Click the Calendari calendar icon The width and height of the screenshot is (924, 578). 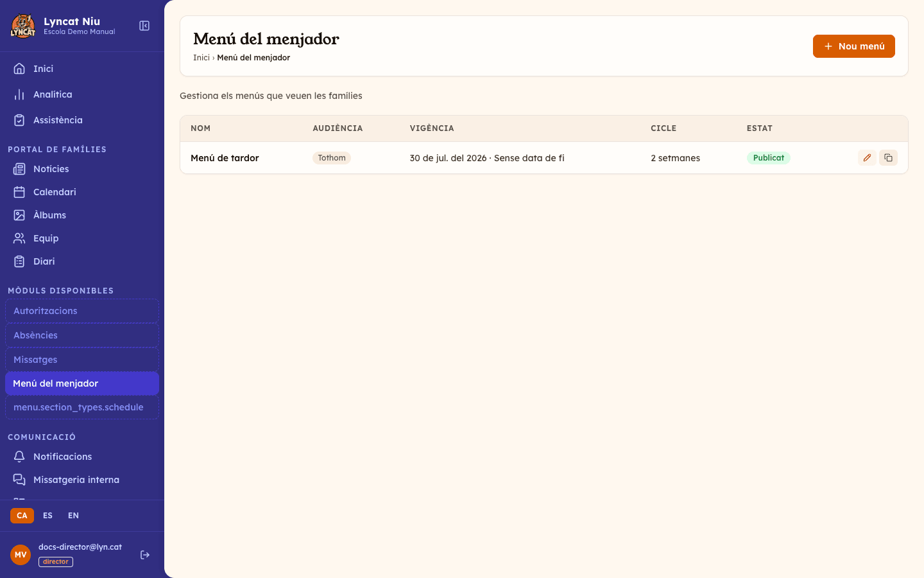pos(19,192)
